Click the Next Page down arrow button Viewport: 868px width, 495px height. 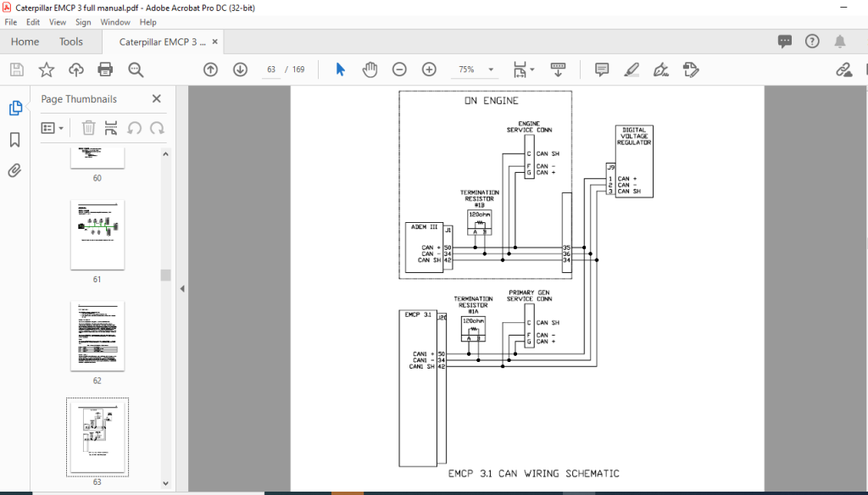[240, 70]
